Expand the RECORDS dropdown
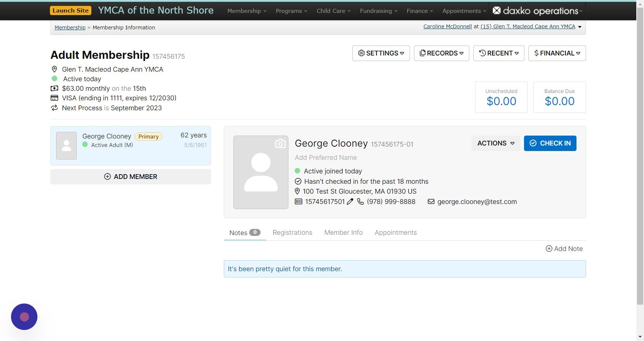644x341 pixels. tap(441, 53)
